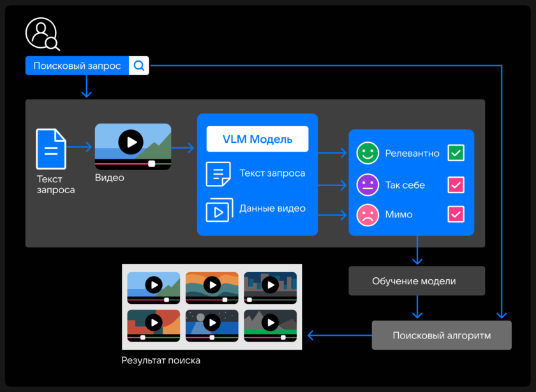Open the orange sunset video thumbnail
536x392 pixels.
point(212,286)
